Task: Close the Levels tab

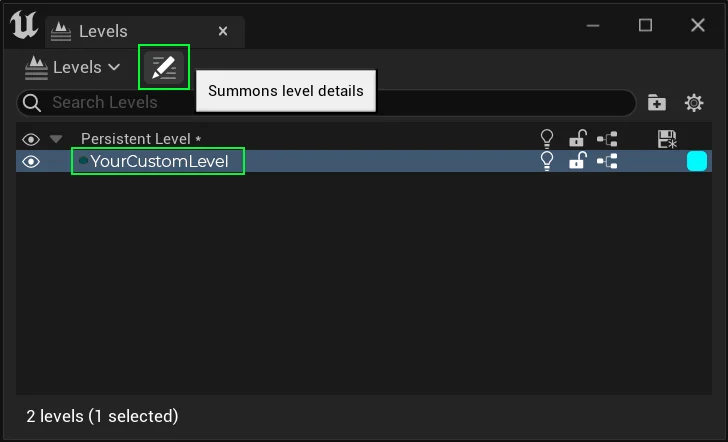Action: point(223,31)
